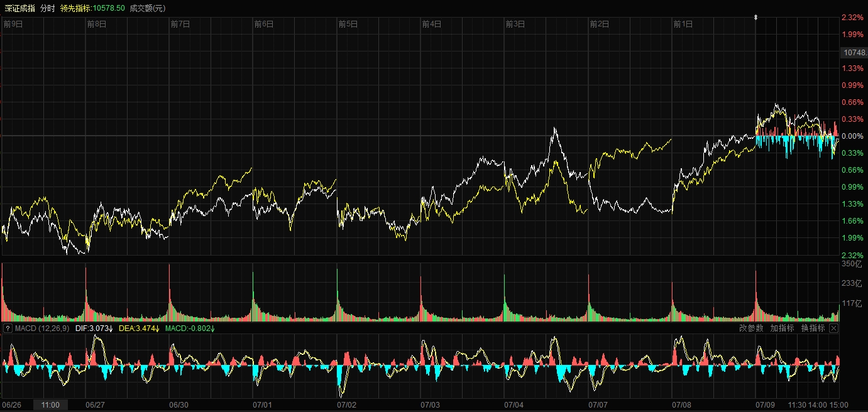The height and width of the screenshot is (412, 868).
Task: Click the 06/26 date on time axis
Action: point(12,405)
